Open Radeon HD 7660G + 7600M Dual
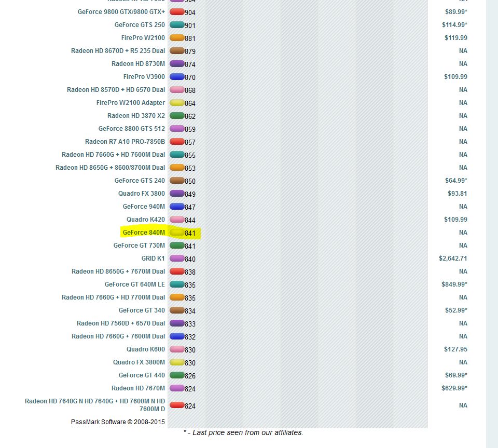Screen dimensions: 498x448 click(x=118, y=336)
